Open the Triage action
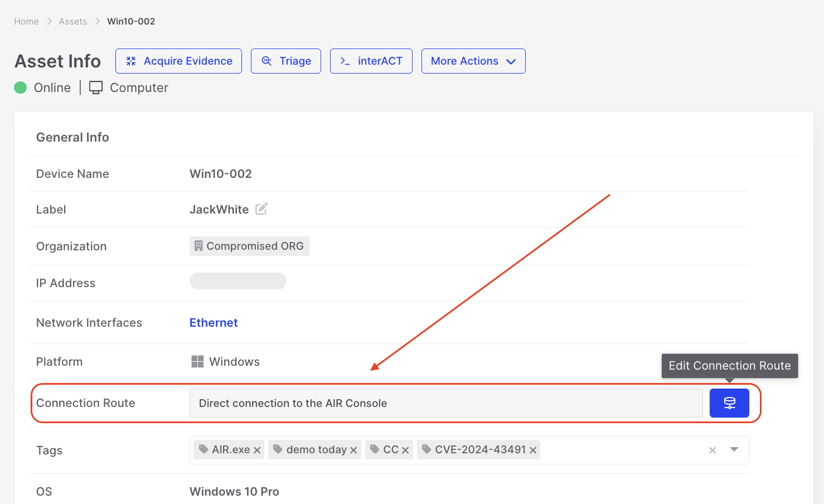The image size is (824, 504). [285, 61]
